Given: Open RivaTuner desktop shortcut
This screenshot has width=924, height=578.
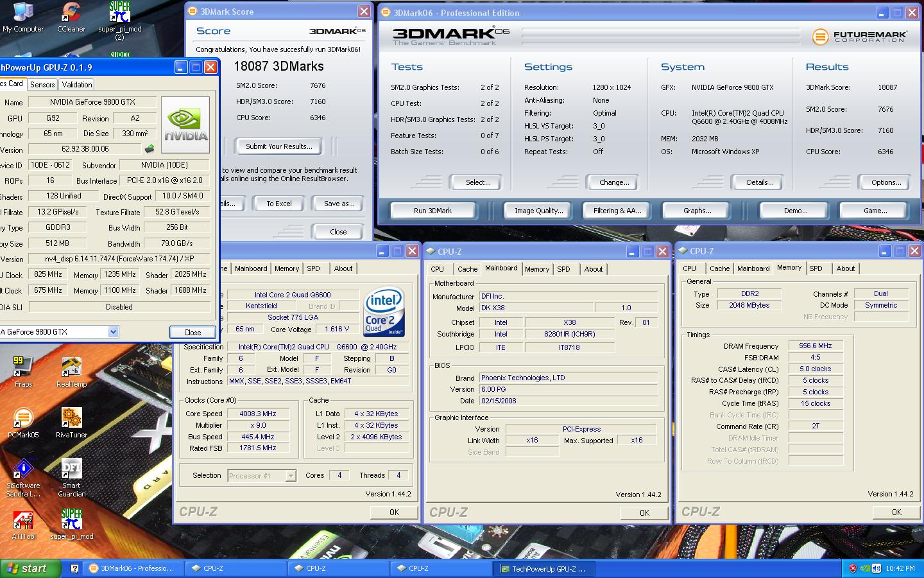Looking at the screenshot, I should tap(71, 423).
